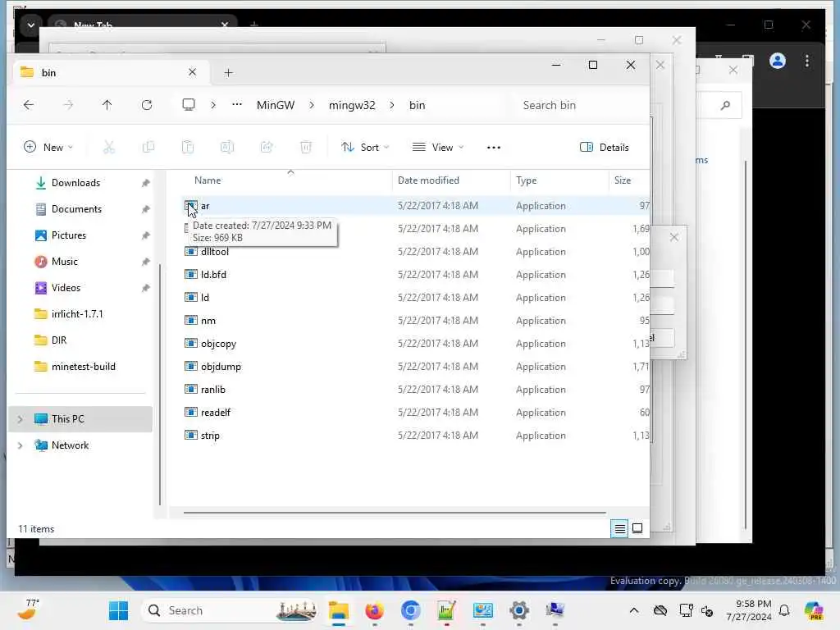The image size is (840, 630).
Task: Open Settings gear from the taskbar
Action: coord(519,610)
